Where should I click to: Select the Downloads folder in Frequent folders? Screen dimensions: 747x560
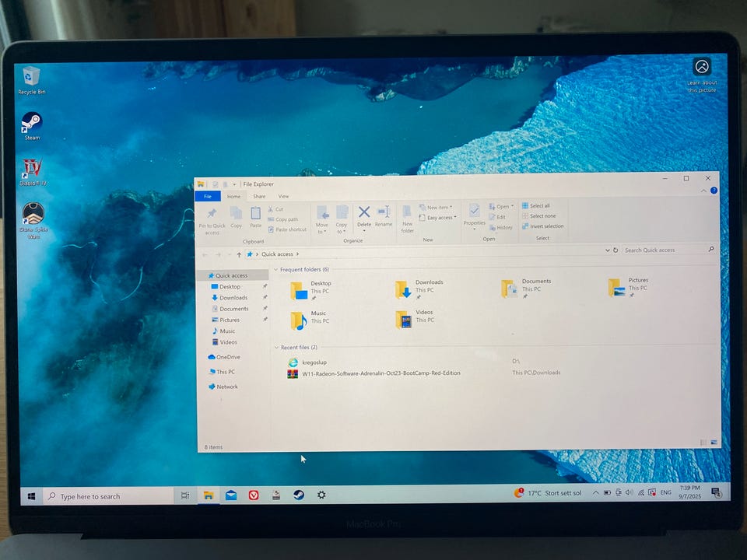click(x=419, y=289)
